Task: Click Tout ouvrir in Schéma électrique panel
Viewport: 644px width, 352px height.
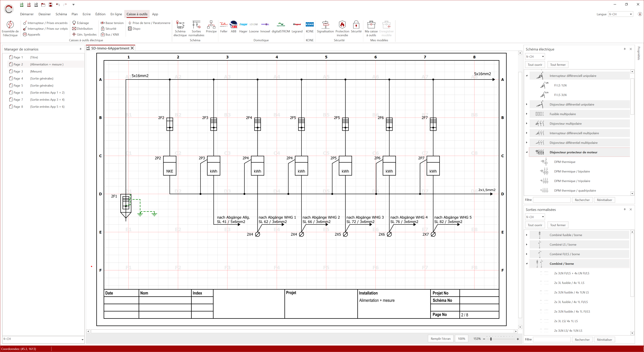Action: click(x=535, y=65)
